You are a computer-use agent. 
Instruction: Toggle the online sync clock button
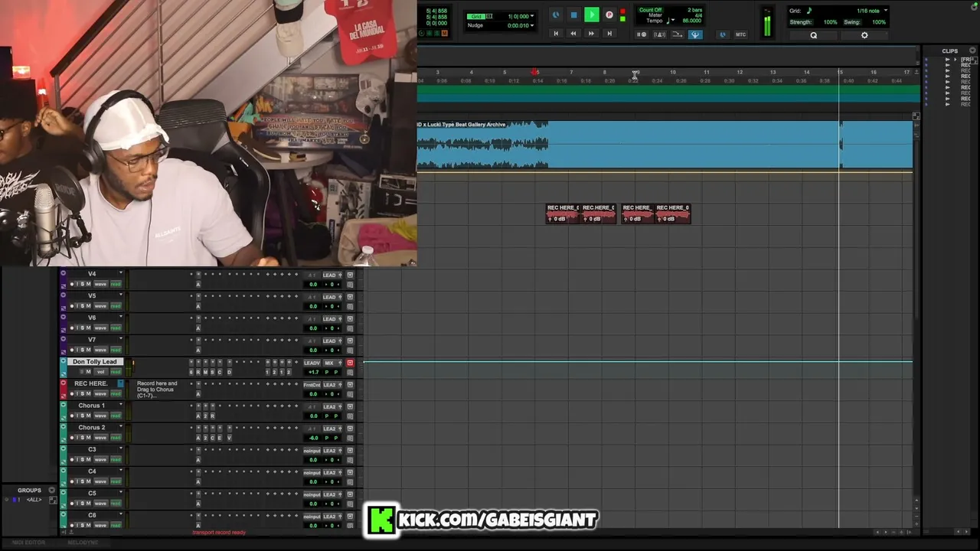pyautogui.click(x=556, y=15)
